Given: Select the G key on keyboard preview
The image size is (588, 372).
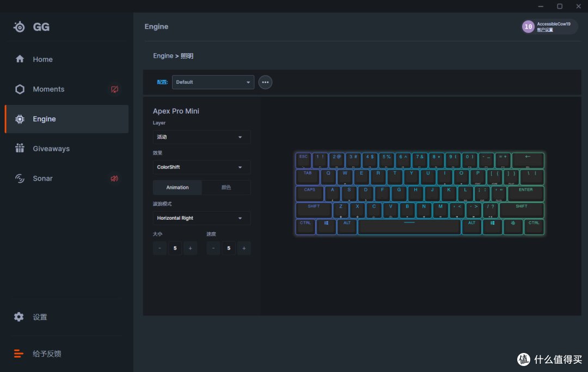Looking at the screenshot, I should pyautogui.click(x=399, y=193).
